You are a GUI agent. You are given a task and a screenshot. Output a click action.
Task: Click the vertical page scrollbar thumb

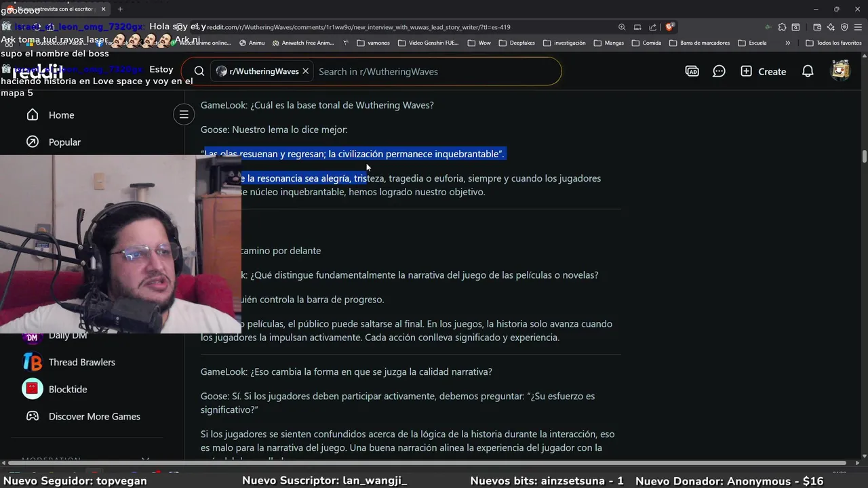(x=865, y=156)
